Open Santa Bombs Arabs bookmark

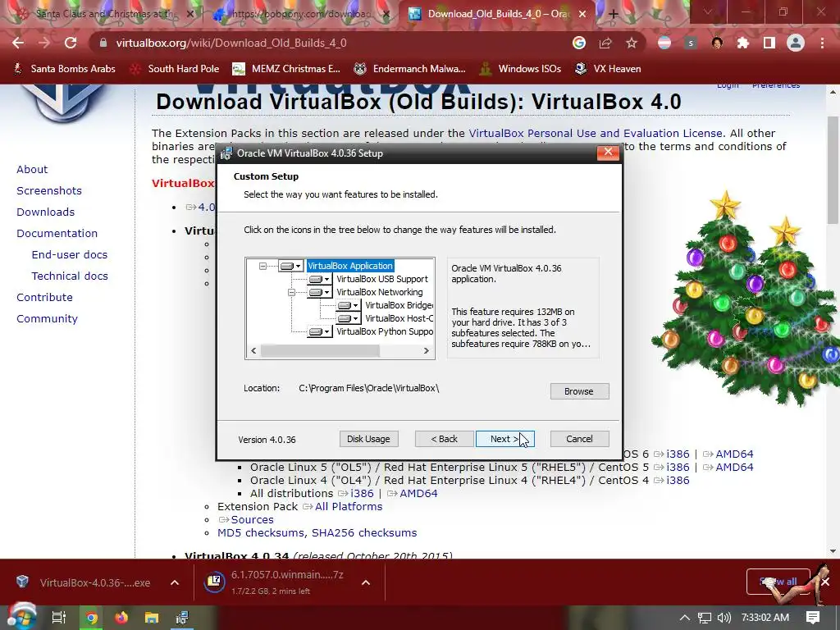(64, 69)
